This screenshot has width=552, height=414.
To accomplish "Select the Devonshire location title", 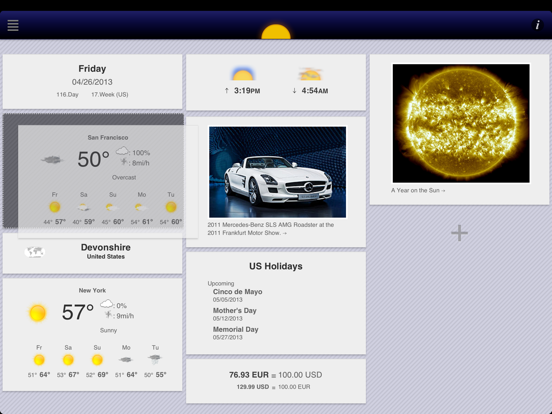I will [x=106, y=247].
